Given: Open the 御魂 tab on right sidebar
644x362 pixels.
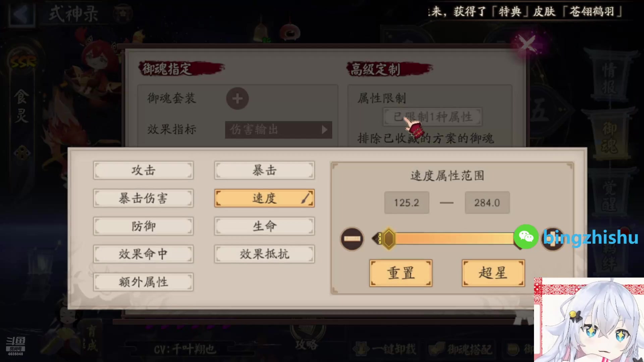Looking at the screenshot, I should [609, 137].
